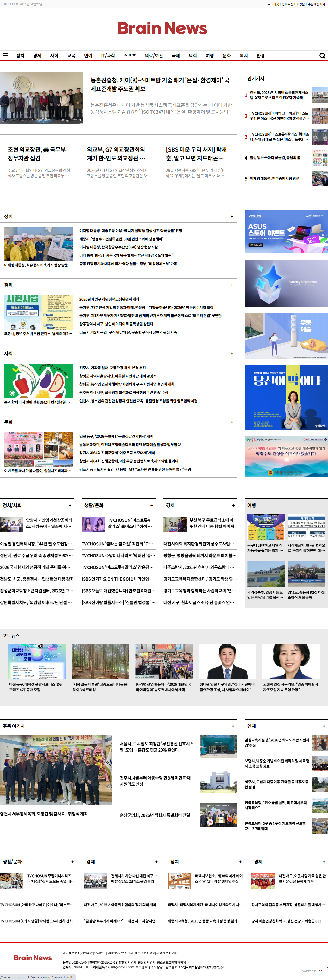Click the plus icon beside the 연재 heading

324,726
